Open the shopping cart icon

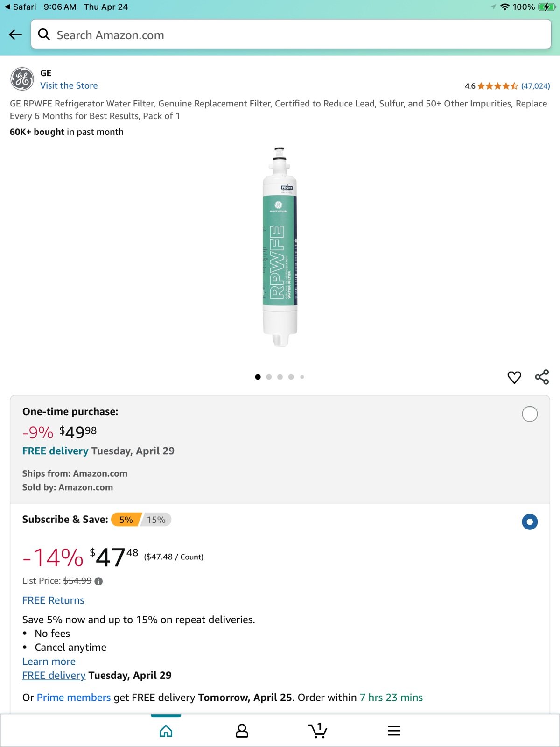pos(318,730)
